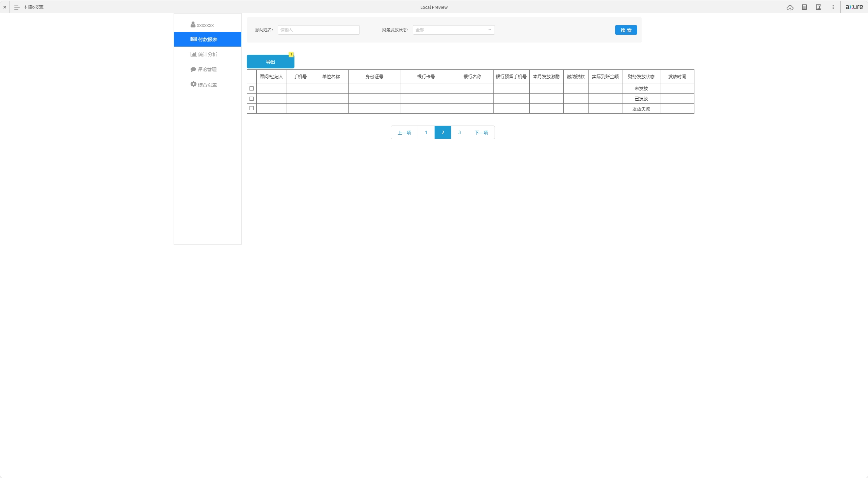Focus the 顾问姓名 input field

pos(318,30)
